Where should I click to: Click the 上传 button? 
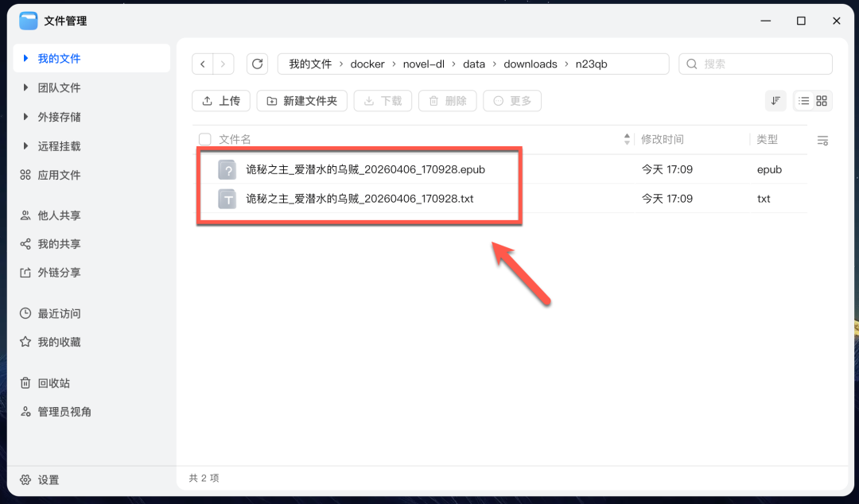221,101
